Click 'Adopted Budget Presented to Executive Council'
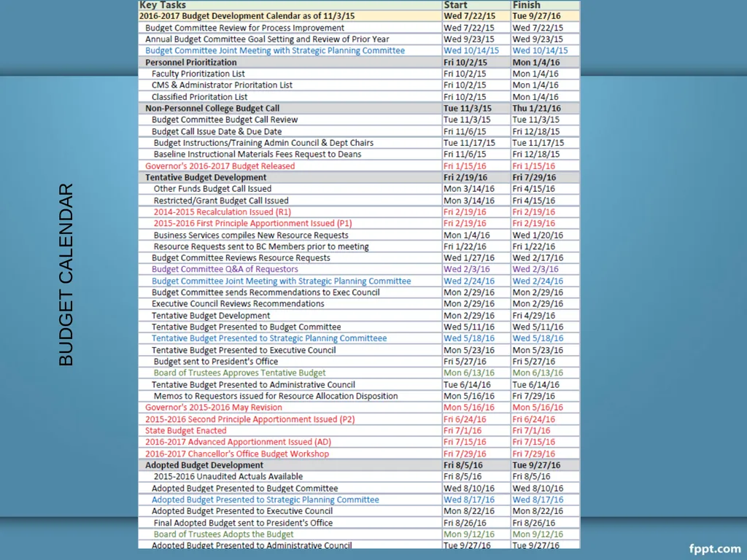Image resolution: width=747 pixels, height=560 pixels. [x=242, y=511]
